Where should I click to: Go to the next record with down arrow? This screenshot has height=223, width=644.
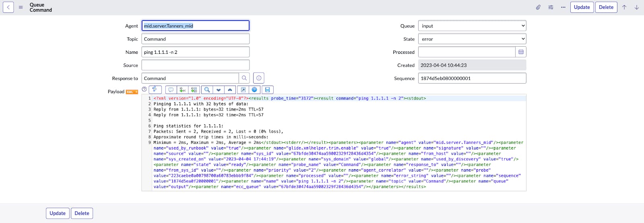(x=637, y=7)
